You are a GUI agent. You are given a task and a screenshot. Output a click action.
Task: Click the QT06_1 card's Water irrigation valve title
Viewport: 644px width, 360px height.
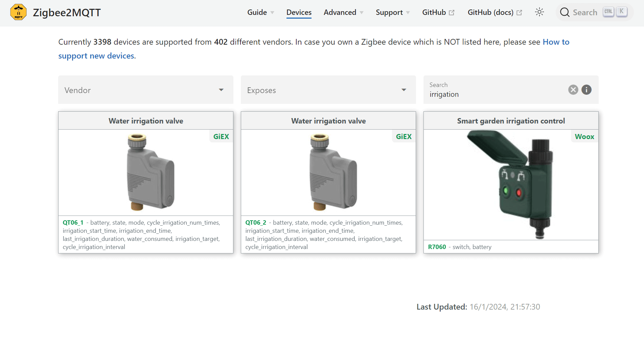pos(146,121)
